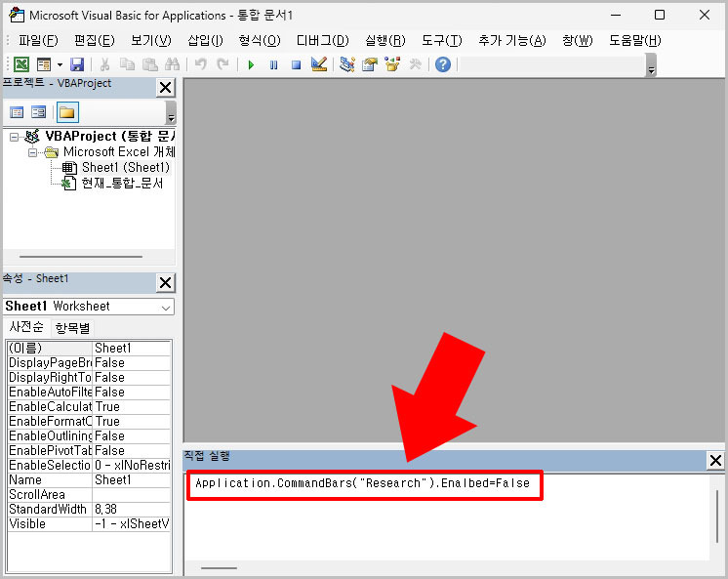The height and width of the screenshot is (579, 728).
Task: Click the EnableCalculation True value field
Action: point(132,406)
